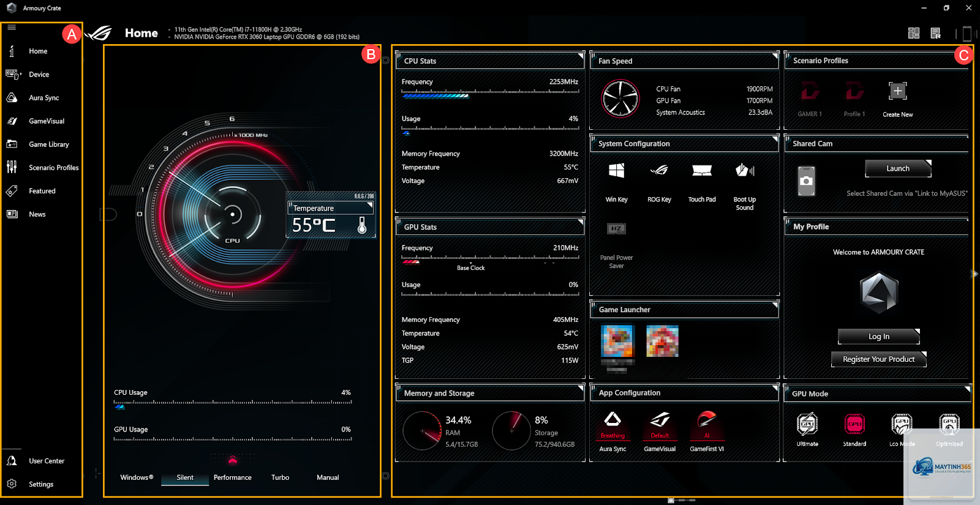980x505 pixels.
Task: Click the Storage usage dial
Action: [511, 431]
